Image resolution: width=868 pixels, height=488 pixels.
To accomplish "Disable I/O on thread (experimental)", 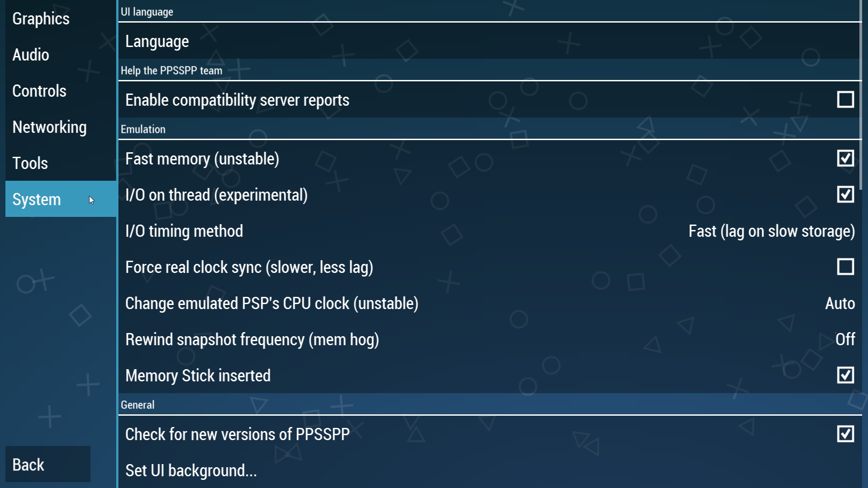I will pyautogui.click(x=845, y=195).
